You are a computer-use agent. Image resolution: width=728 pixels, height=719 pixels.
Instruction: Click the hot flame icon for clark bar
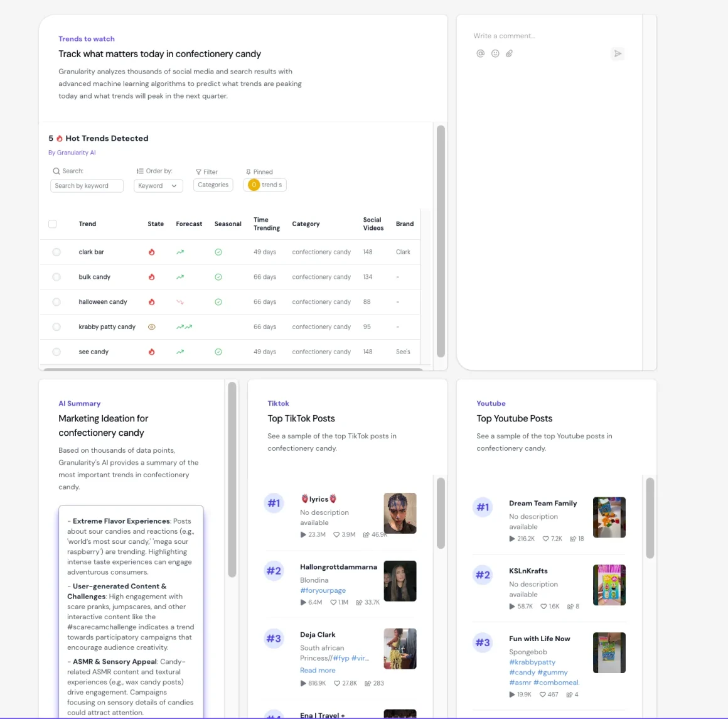click(x=151, y=252)
